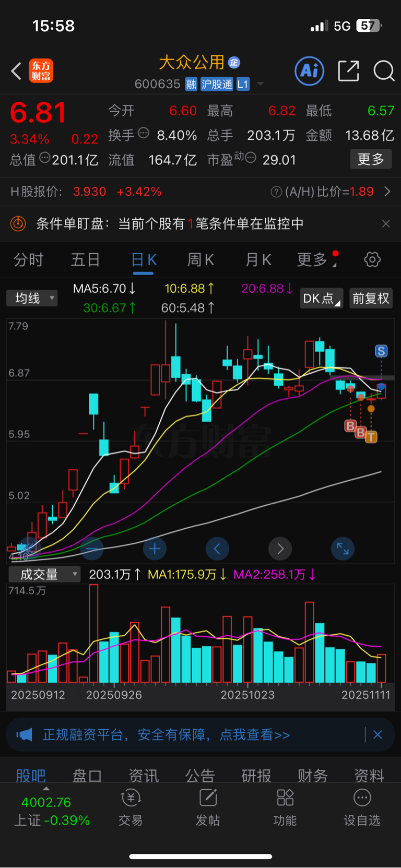Open the 研报 tab

click(x=256, y=775)
